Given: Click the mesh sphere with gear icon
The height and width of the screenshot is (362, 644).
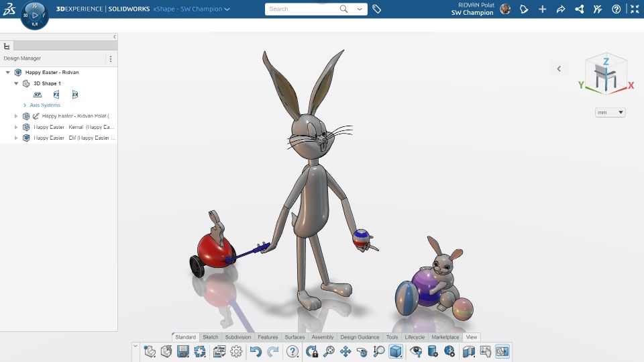Looking at the screenshot, I should tap(449, 351).
